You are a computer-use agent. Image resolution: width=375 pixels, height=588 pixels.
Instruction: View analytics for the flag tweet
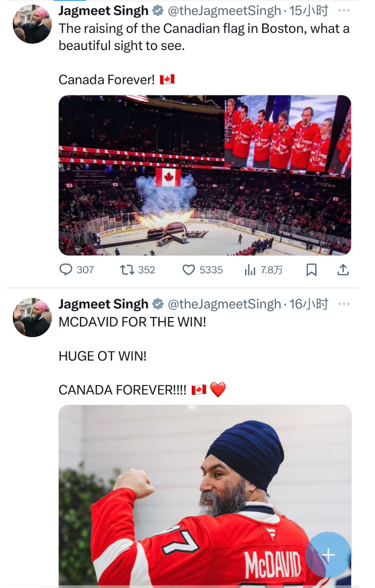click(250, 270)
